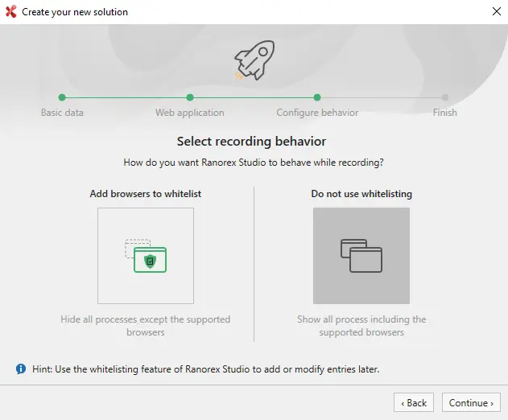Click the Basic data step dot
This screenshot has height=420, width=508.
point(62,97)
